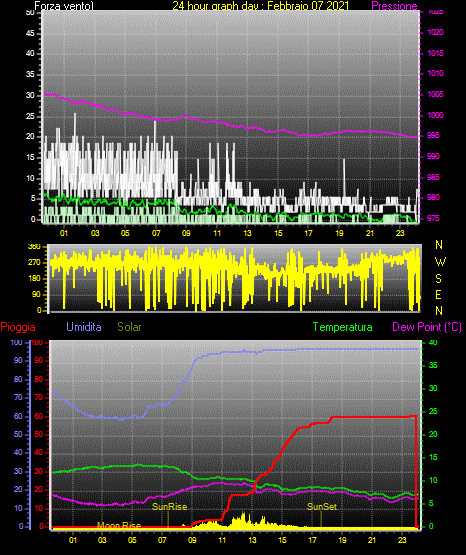Click the '1005' pressure axis value
This screenshot has width=466, height=555.
[435, 94]
